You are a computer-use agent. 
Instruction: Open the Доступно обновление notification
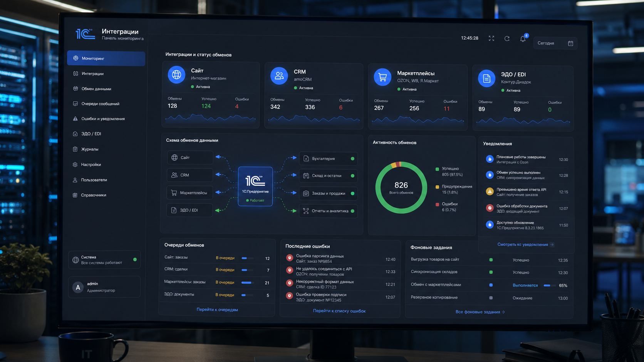[x=527, y=225]
